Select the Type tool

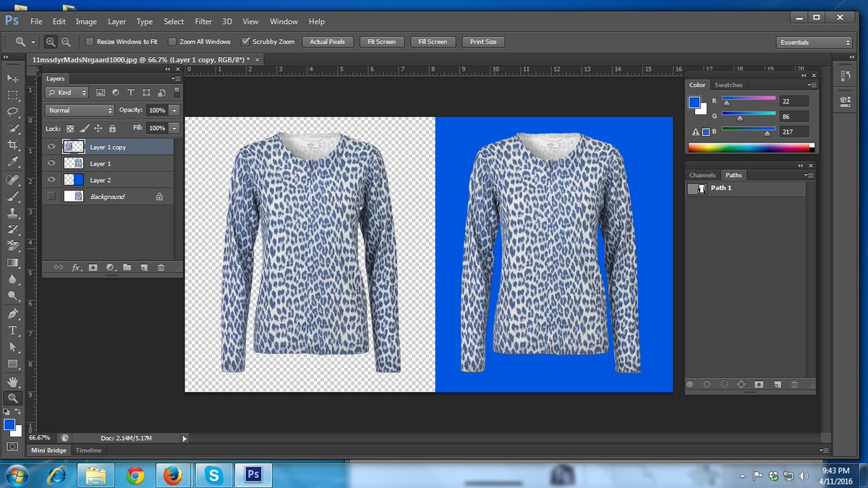[x=12, y=330]
